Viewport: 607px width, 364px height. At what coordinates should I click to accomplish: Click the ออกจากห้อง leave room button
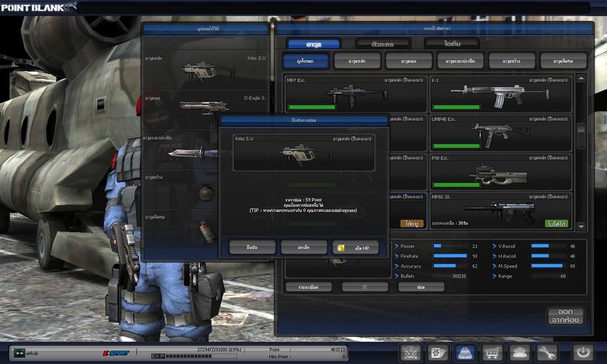coord(565,316)
